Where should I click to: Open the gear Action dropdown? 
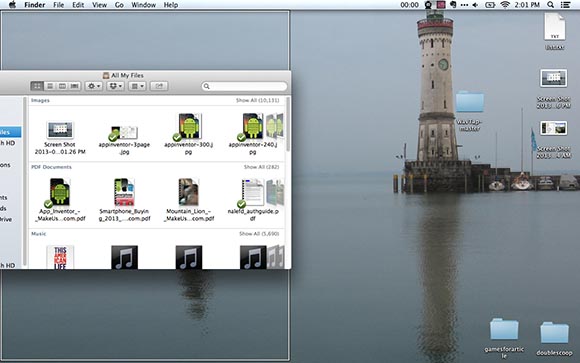coord(94,86)
